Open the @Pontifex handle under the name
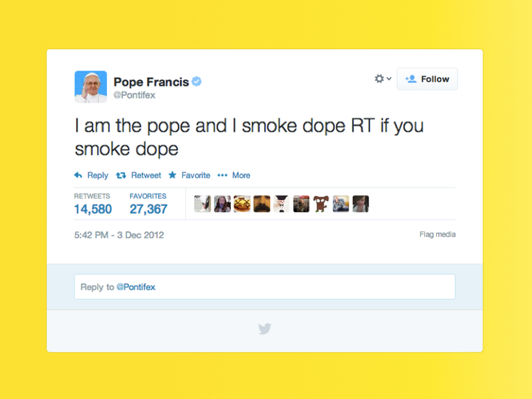 point(134,95)
